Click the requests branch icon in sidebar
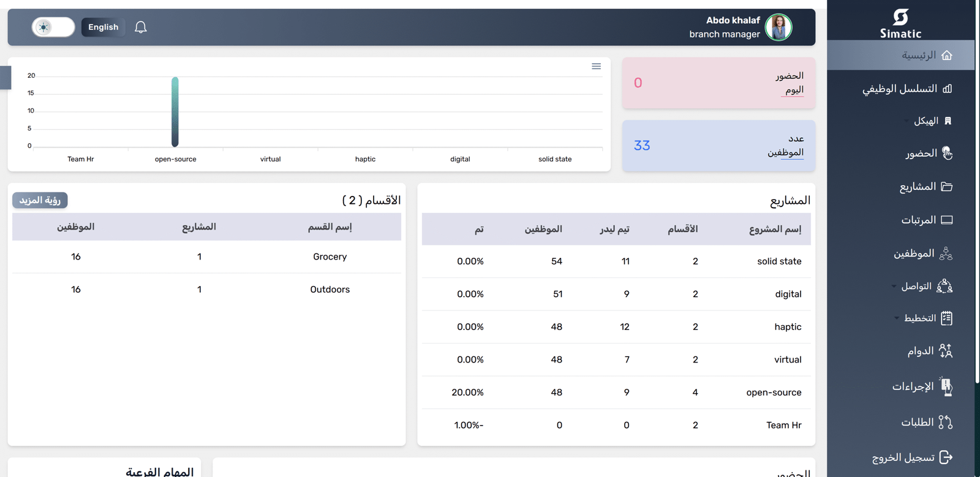Image resolution: width=980 pixels, height=477 pixels. click(x=946, y=422)
